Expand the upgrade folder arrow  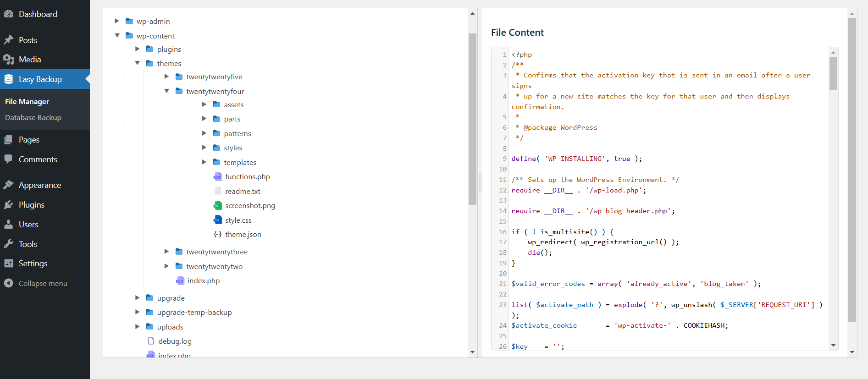pyautogui.click(x=138, y=298)
